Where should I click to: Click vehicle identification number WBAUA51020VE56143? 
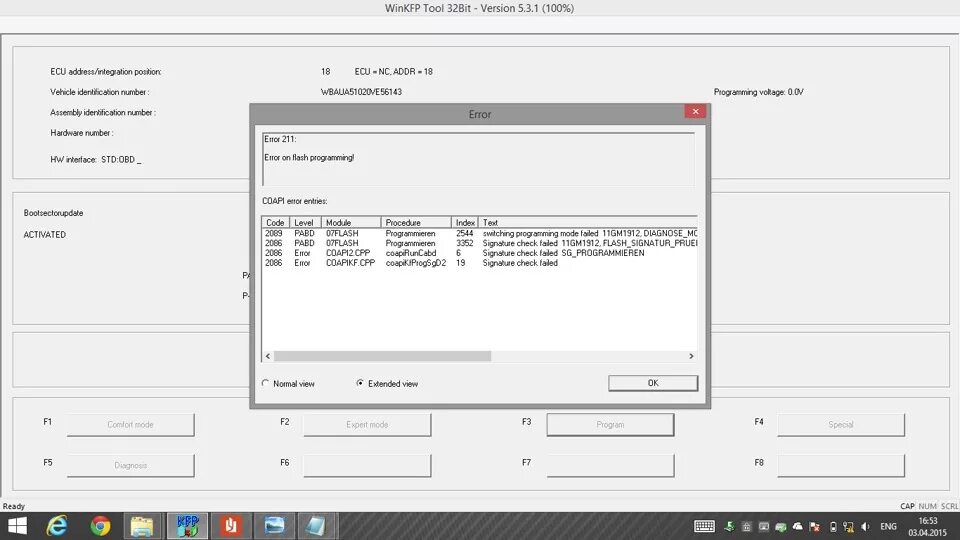[361, 92]
